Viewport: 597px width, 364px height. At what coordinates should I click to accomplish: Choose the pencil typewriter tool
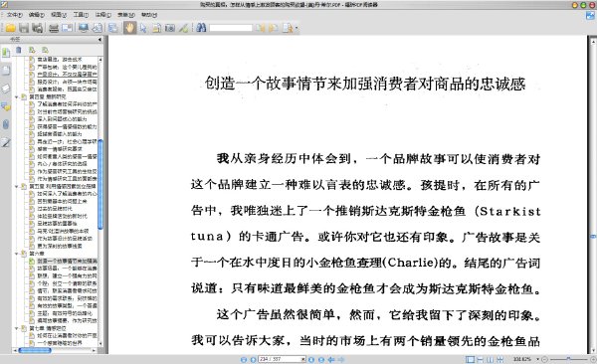[183, 28]
